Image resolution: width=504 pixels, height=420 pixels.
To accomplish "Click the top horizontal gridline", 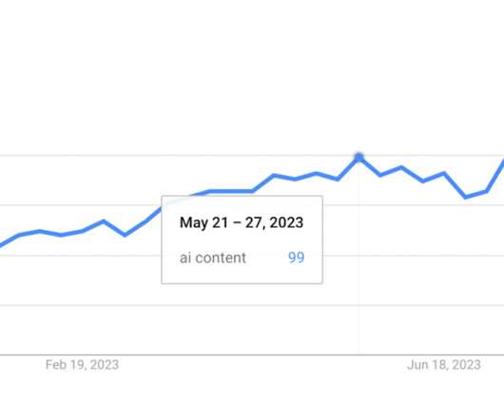I will click(x=252, y=156).
